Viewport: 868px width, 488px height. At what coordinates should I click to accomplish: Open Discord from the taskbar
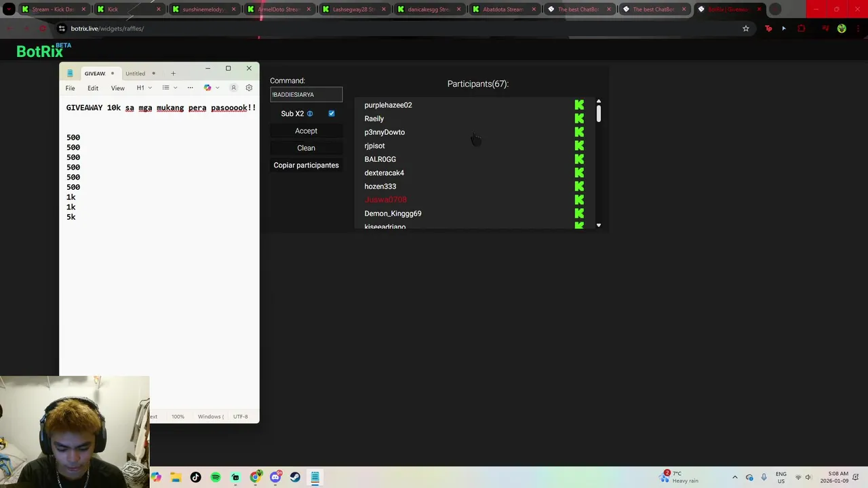[275, 477]
